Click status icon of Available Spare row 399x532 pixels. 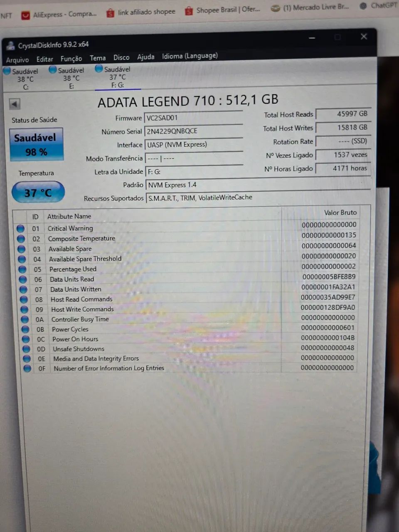tap(21, 249)
